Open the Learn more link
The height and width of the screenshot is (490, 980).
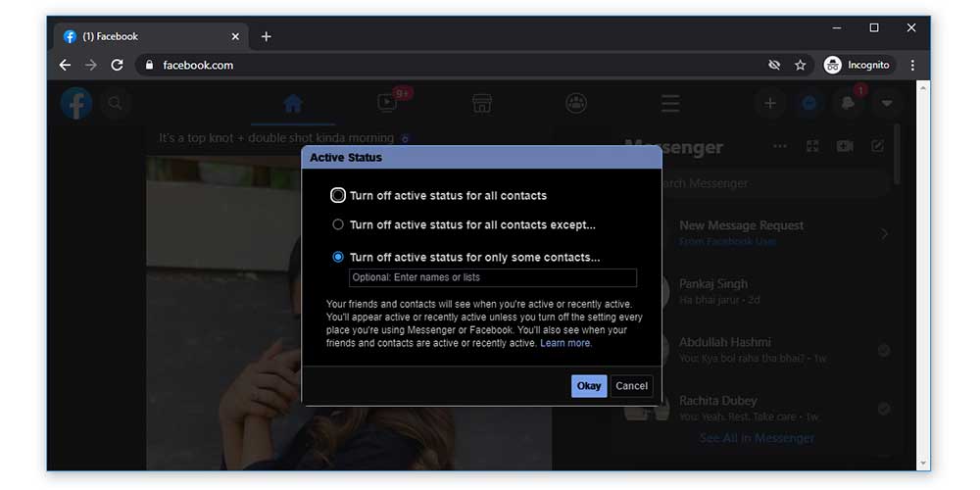565,343
